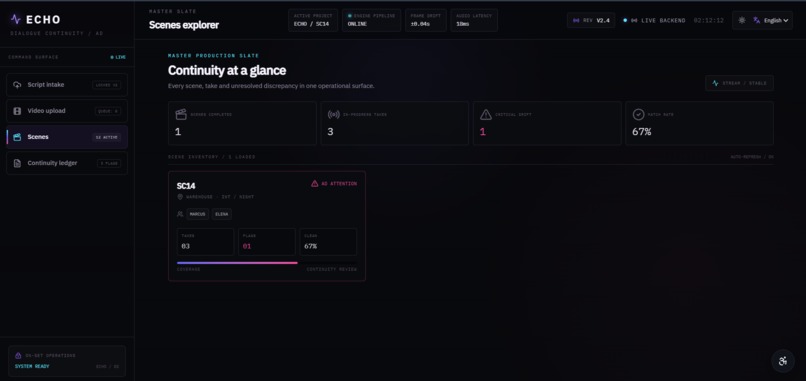The height and width of the screenshot is (381, 806).
Task: Click the Frame Drift ±0.04s chip
Action: pyautogui.click(x=426, y=20)
